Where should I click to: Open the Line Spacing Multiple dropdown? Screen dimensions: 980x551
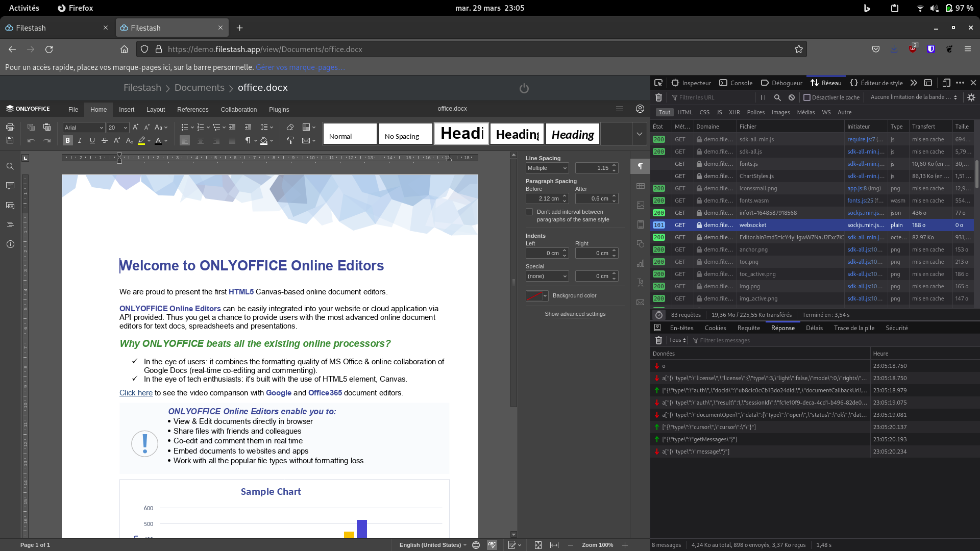(547, 168)
